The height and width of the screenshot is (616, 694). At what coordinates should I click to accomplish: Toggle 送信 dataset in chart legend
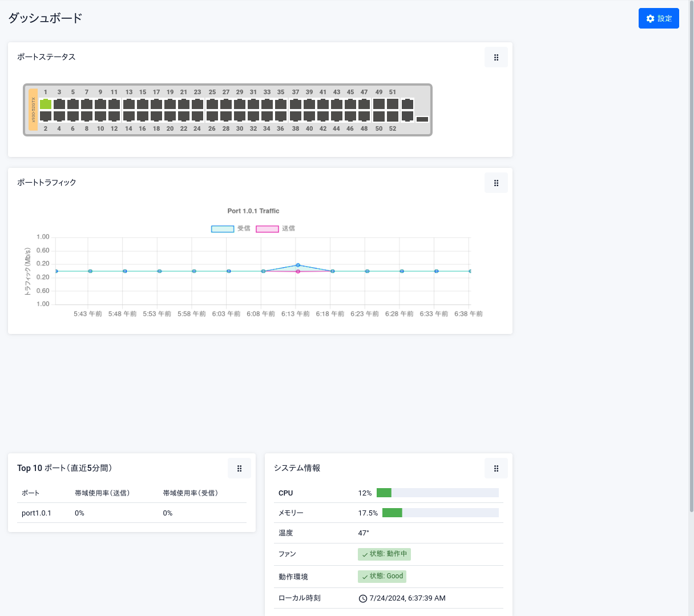click(267, 228)
